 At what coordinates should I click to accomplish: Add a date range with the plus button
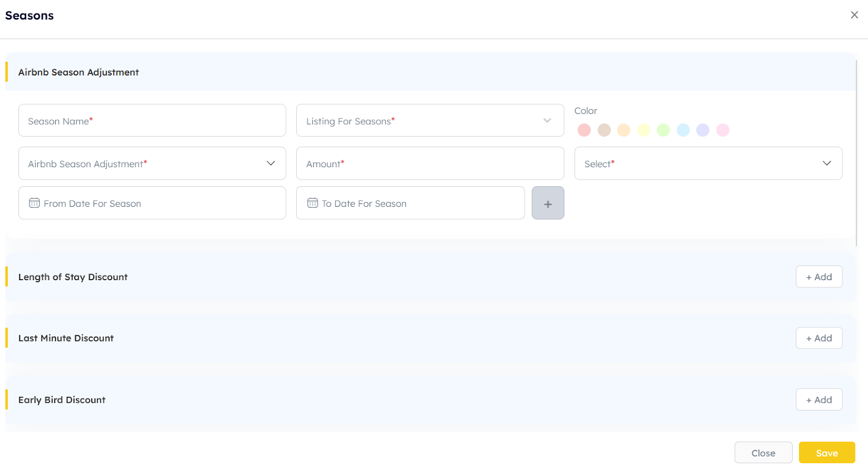coord(548,203)
